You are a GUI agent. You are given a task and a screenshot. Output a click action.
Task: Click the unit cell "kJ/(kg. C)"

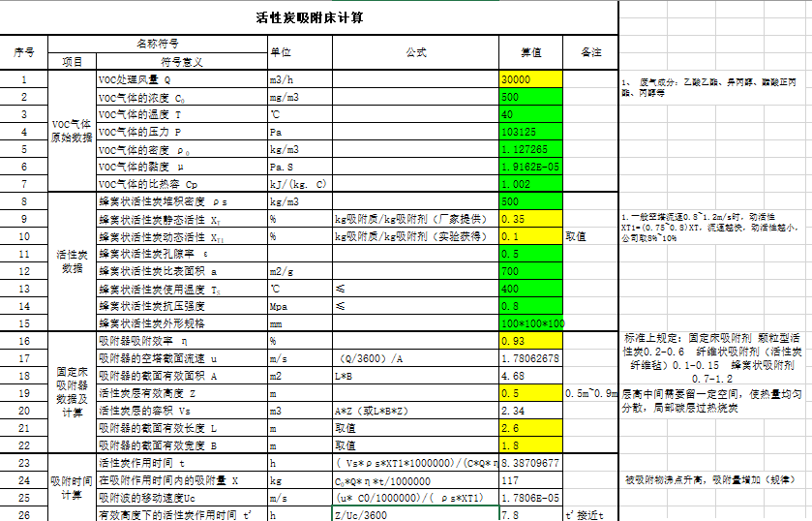pyautogui.click(x=300, y=184)
